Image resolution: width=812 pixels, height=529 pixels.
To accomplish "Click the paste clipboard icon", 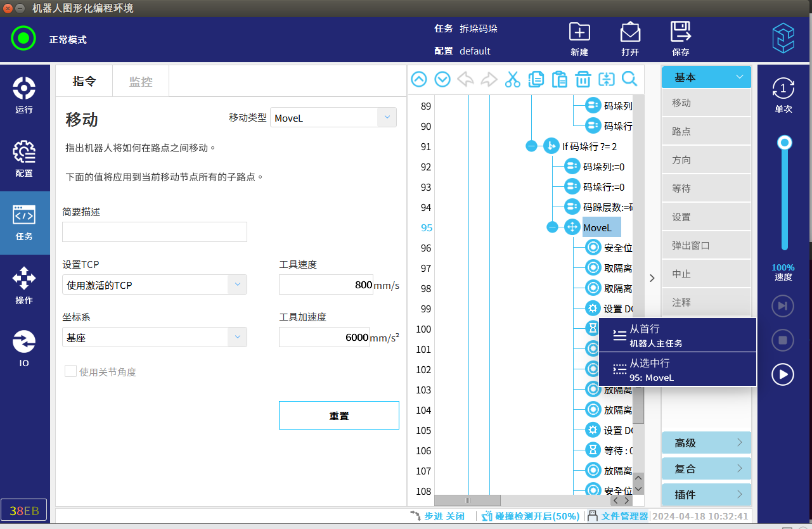I will (x=559, y=79).
